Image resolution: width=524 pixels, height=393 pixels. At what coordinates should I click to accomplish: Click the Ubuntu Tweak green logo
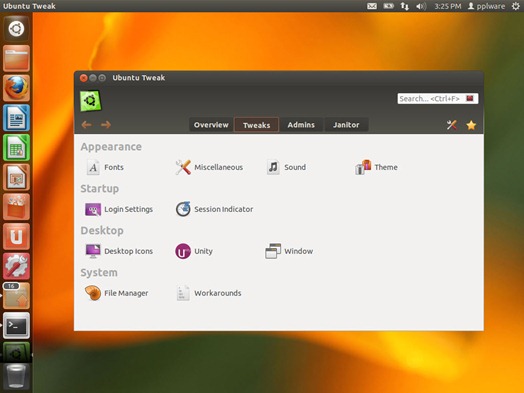click(x=90, y=101)
